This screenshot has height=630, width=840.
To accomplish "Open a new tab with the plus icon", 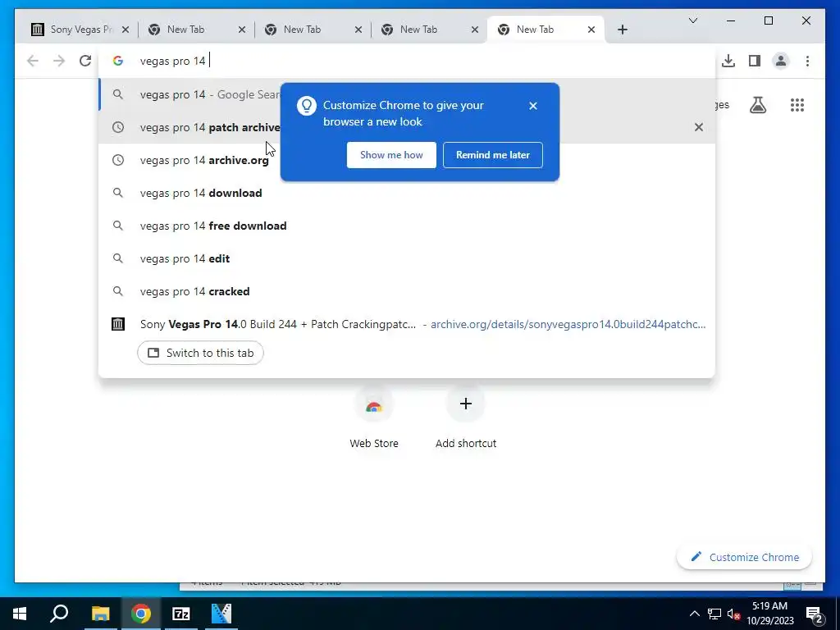I will click(x=622, y=30).
